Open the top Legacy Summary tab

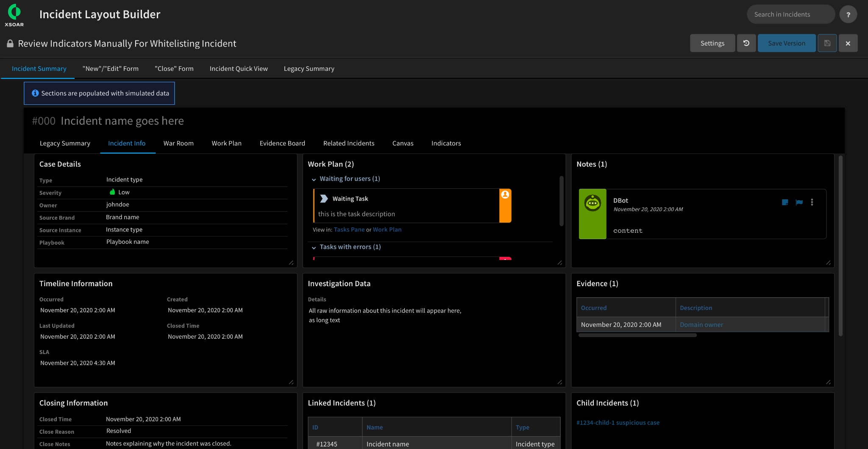pyautogui.click(x=309, y=69)
